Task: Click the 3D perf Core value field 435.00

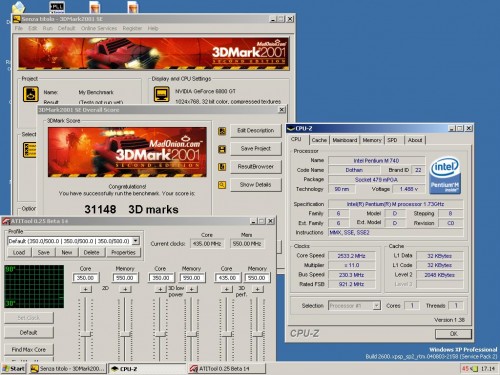Action: point(228,278)
